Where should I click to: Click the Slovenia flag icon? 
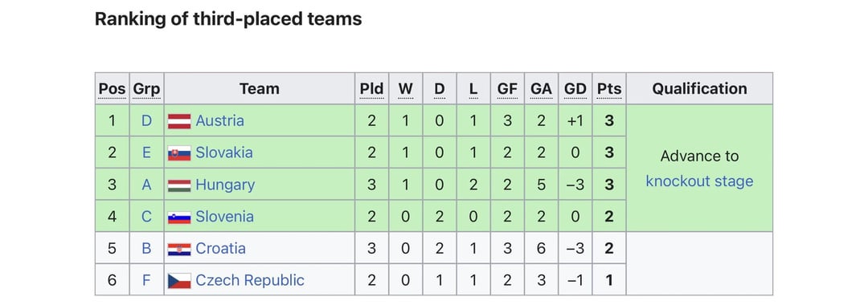click(x=179, y=218)
